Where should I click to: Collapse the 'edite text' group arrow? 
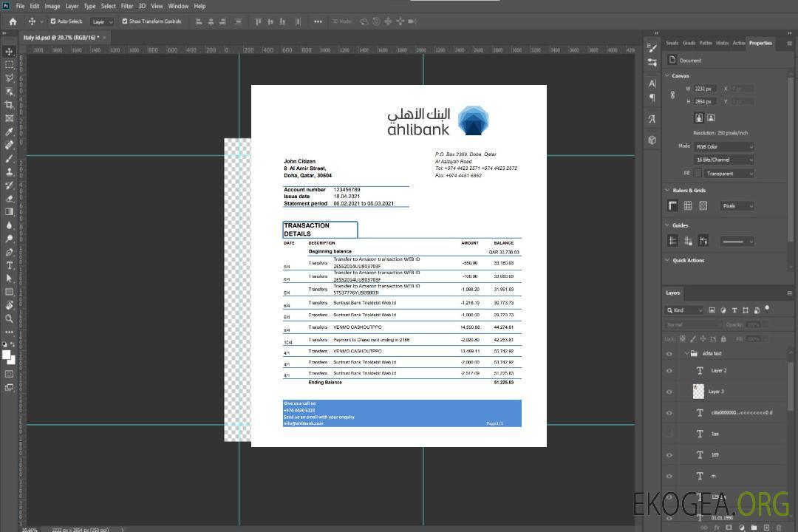(686, 353)
